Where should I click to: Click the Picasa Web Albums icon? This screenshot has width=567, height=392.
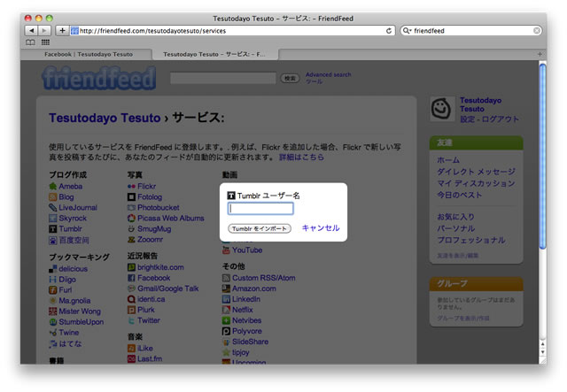point(131,219)
